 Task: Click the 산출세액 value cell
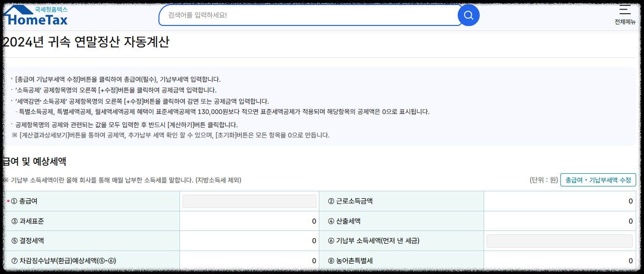(559, 221)
